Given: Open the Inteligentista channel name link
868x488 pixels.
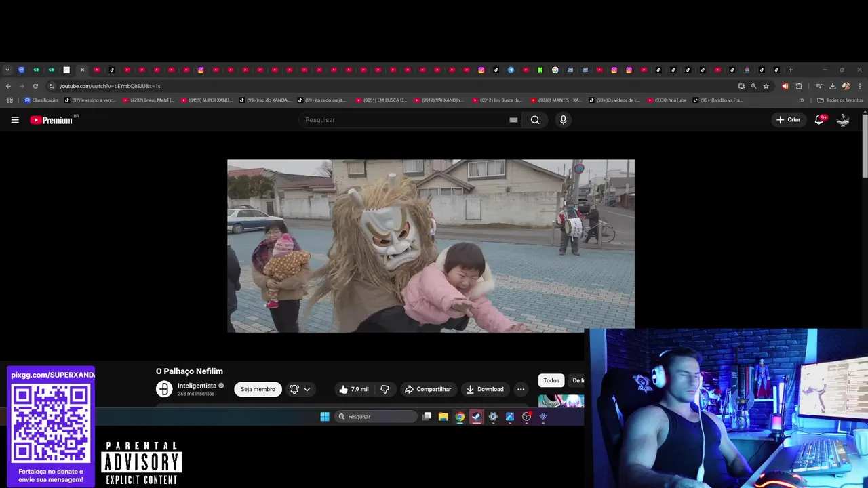Looking at the screenshot, I should coord(197,386).
